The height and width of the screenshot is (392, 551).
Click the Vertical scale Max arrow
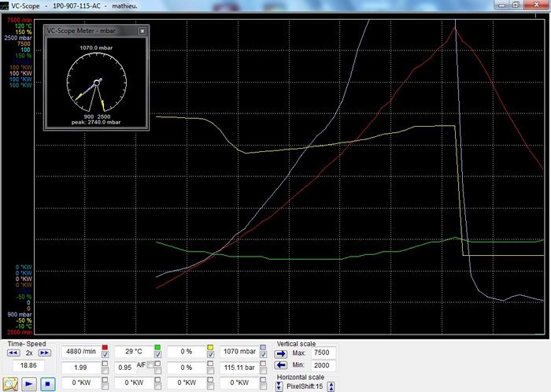(281, 353)
